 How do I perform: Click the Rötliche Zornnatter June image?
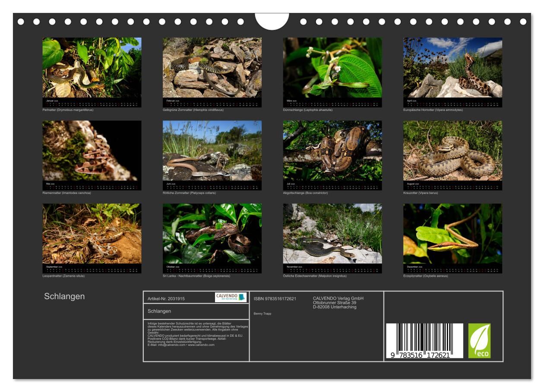tap(212, 151)
